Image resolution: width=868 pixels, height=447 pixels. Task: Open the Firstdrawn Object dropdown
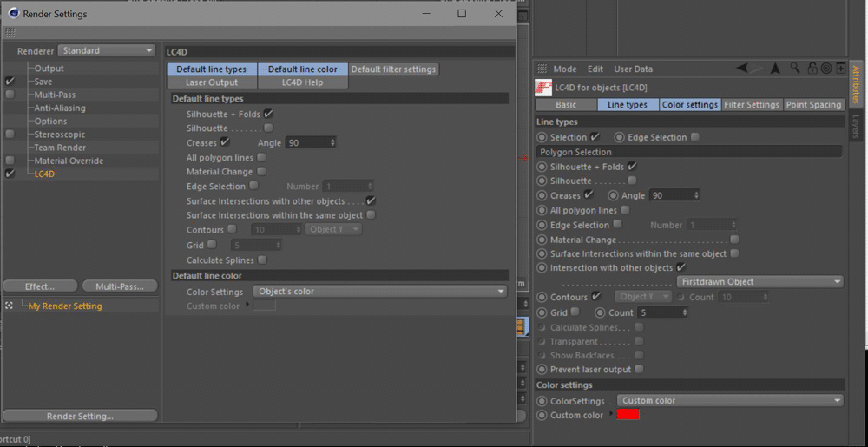coord(759,281)
